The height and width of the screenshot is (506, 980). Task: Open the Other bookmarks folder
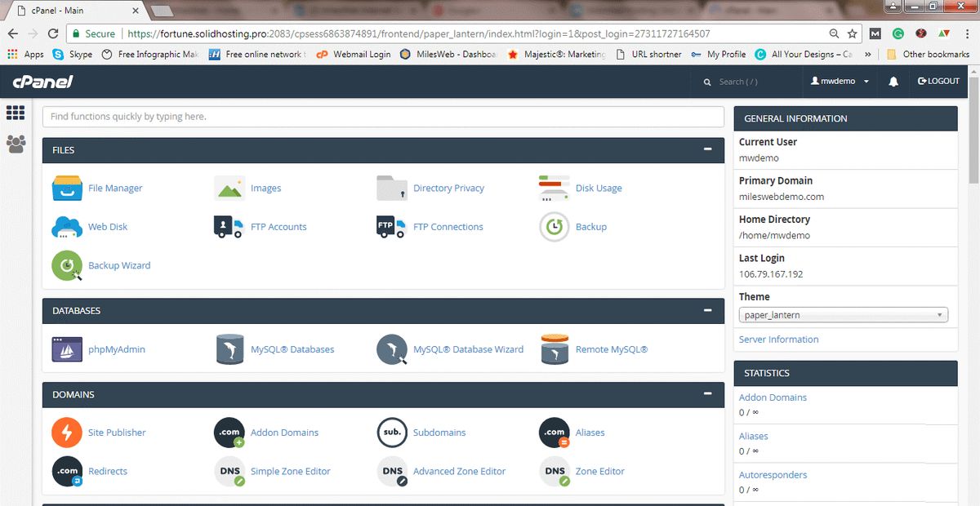[927, 55]
